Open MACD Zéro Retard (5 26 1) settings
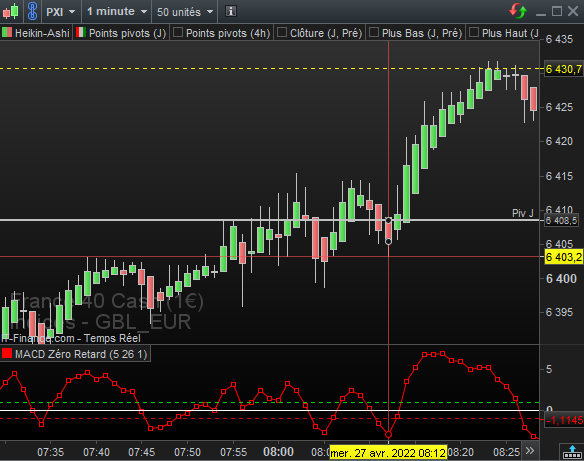 coord(81,354)
